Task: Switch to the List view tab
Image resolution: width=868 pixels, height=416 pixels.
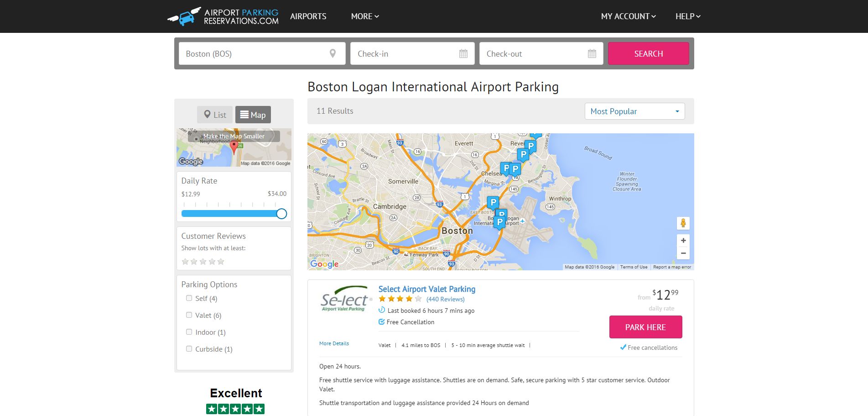Action: (x=215, y=115)
